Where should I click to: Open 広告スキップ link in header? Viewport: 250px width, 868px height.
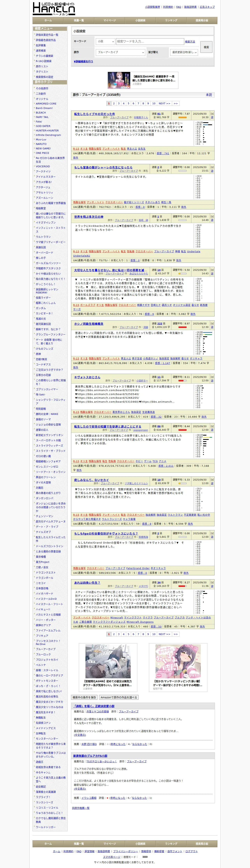(207, 7)
